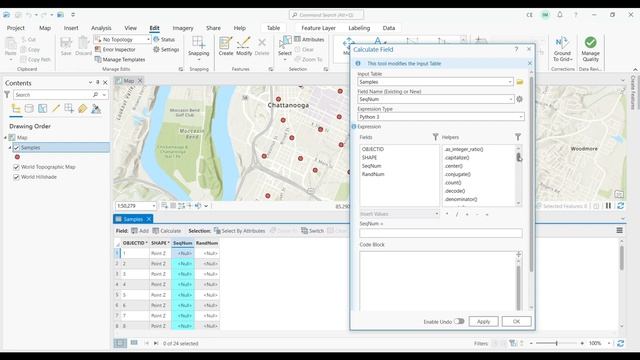Select List By Data Source icon
The height and width of the screenshot is (360, 640).
tap(29, 109)
